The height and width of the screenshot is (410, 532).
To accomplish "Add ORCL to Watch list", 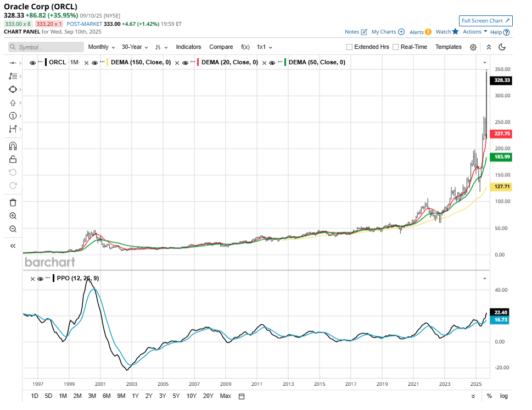I will pos(447,31).
